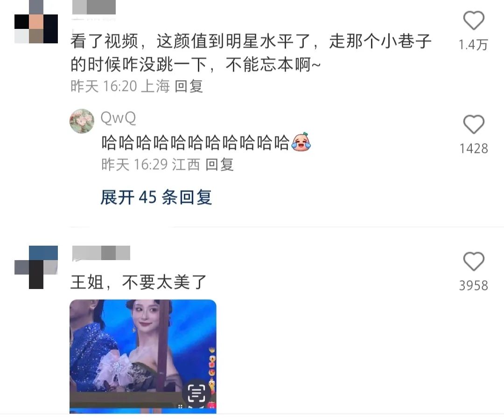Select the comment text 看了视频，这颜值到明星水平了
The image size is (504, 420).
click(x=190, y=41)
